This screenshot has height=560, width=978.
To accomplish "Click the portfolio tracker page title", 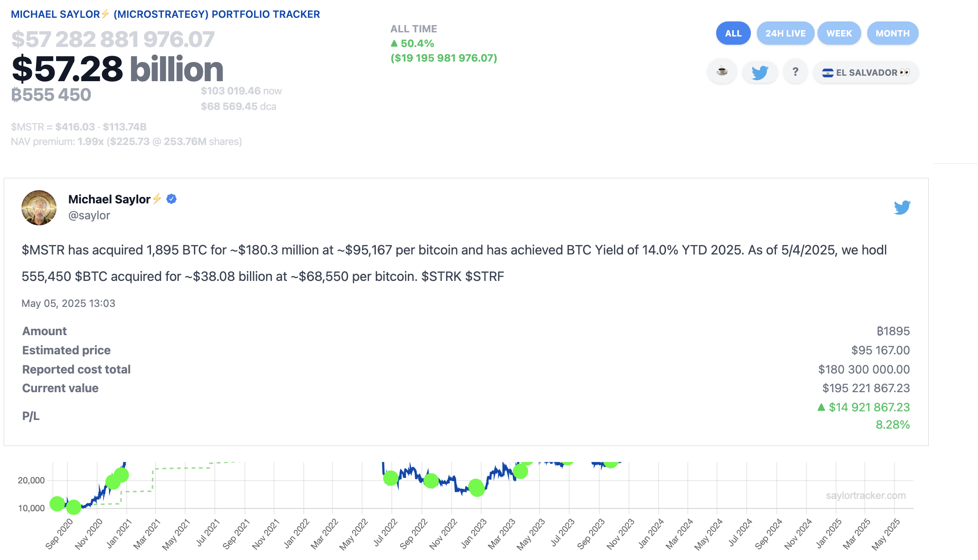I will point(165,14).
